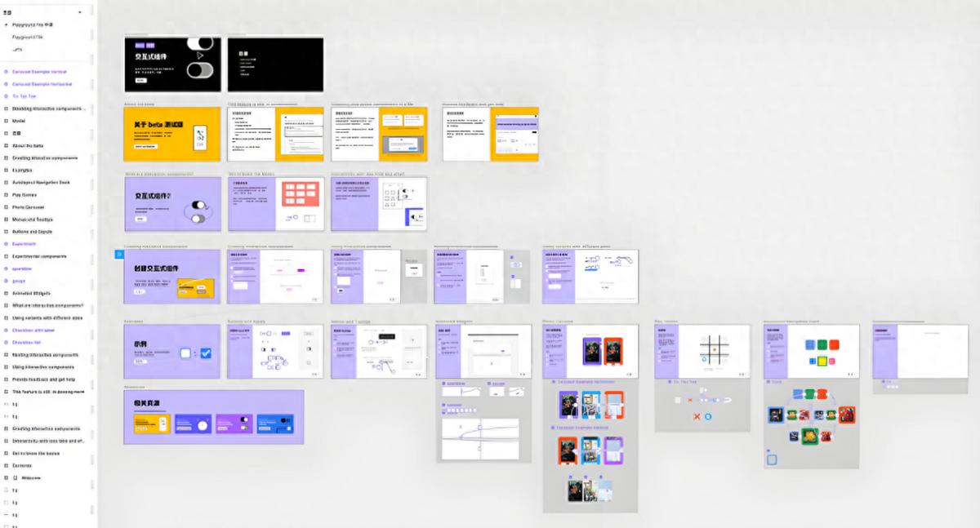The width and height of the screenshot is (980, 528).
Task: Click the frame icon beside Play Games layer
Action: 7,195
